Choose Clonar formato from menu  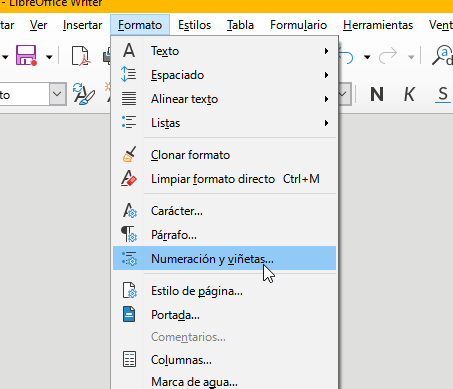224,155
